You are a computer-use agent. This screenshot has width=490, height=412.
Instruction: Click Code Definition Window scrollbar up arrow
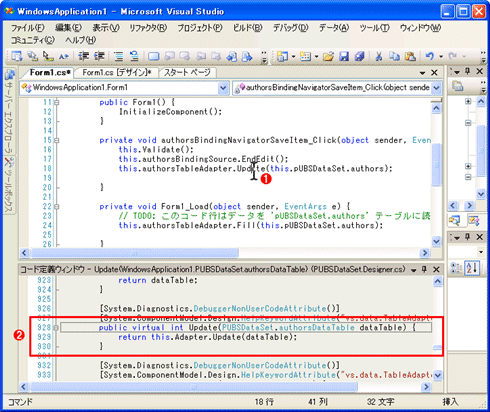(437, 282)
